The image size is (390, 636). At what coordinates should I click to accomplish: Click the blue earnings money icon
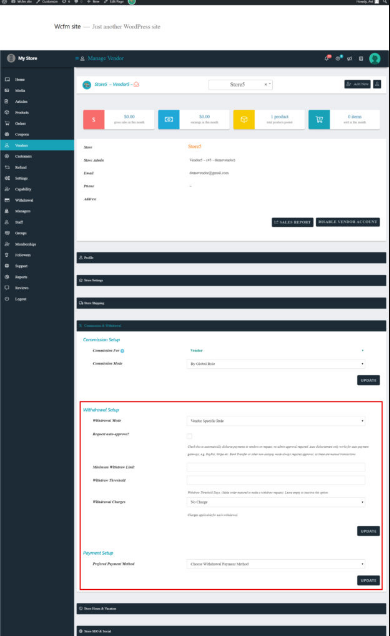point(169,119)
